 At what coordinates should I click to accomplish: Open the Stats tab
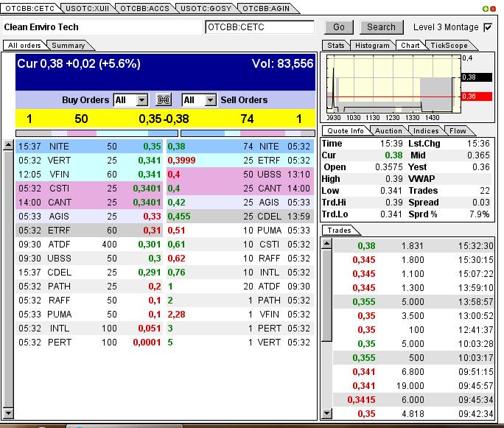(335, 46)
